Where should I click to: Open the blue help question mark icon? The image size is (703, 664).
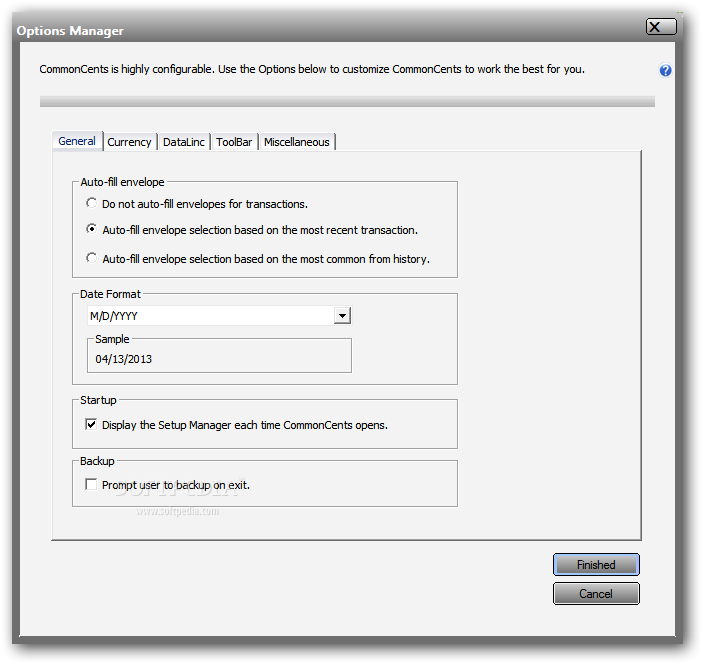pyautogui.click(x=665, y=70)
